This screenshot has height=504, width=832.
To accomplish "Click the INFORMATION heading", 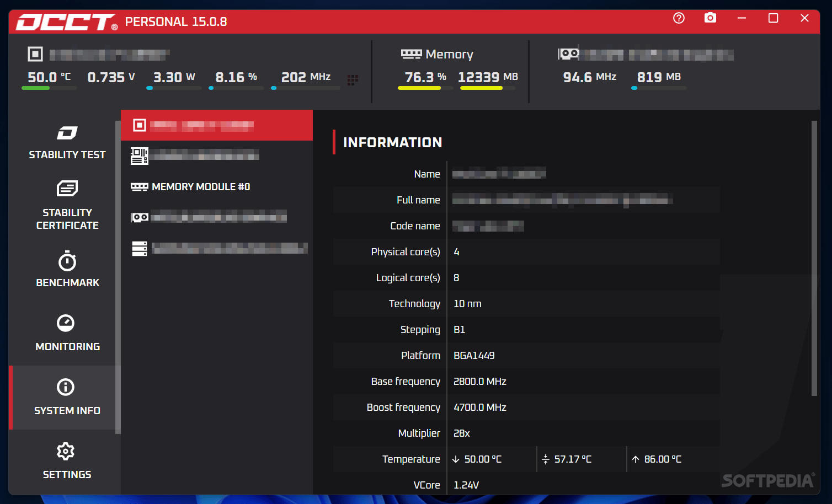I will 393,143.
